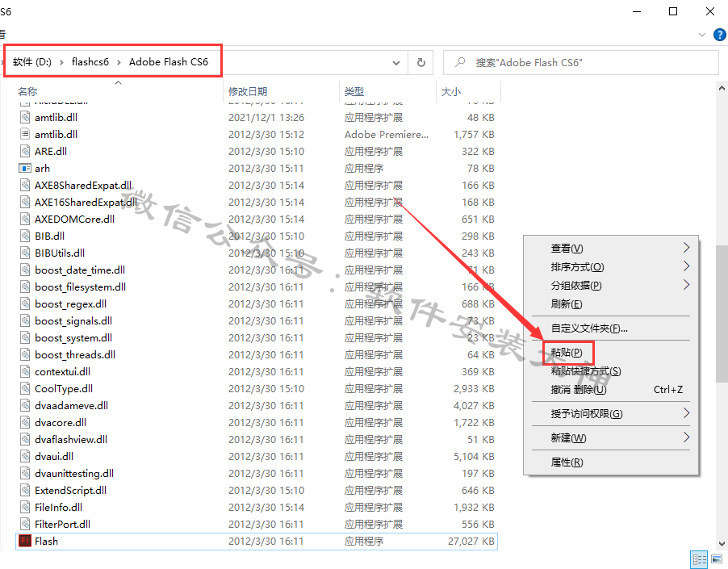Click the boost_signals.dll file icon

[24, 320]
